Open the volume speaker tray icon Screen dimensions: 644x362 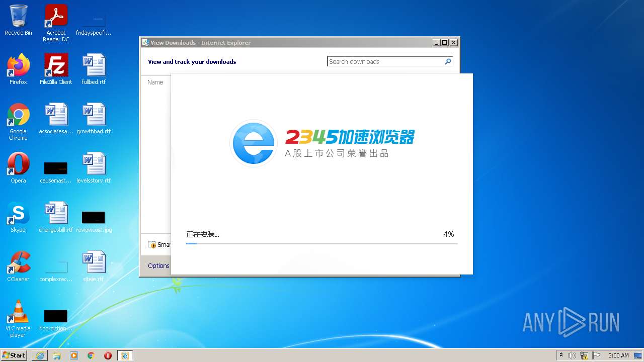coord(572,355)
